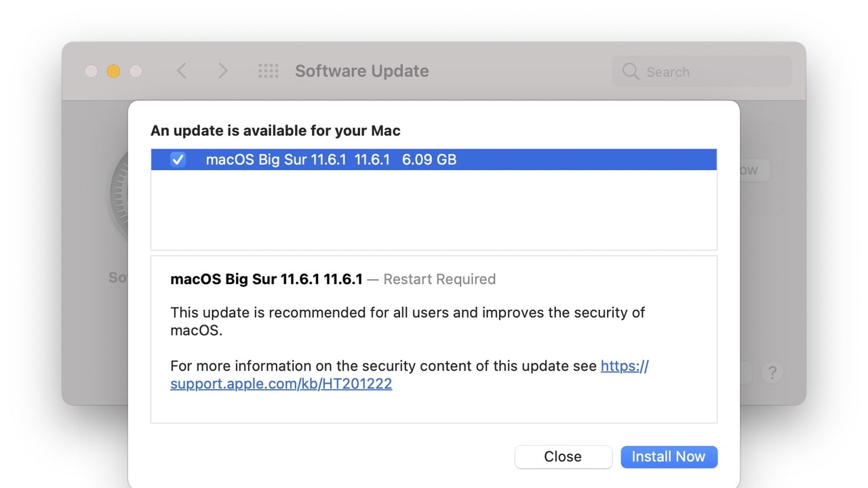
Task: Open the Show All preferences grid icon
Action: (269, 70)
